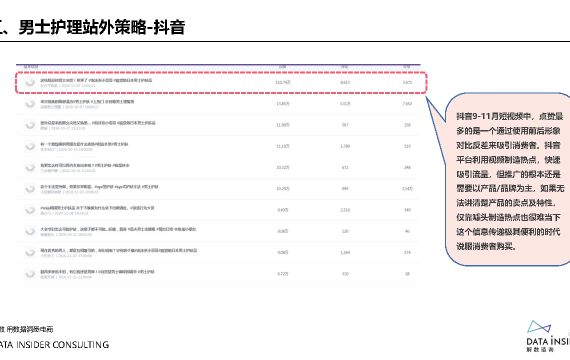Click the likes value 11.13万
Viewport: 570px width, 360px height.
pyautogui.click(x=283, y=146)
